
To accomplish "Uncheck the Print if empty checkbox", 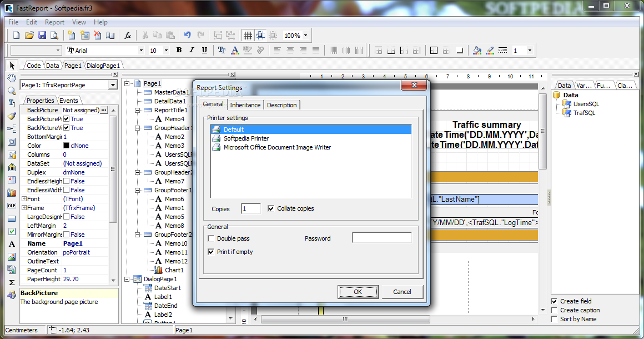I will tap(211, 252).
